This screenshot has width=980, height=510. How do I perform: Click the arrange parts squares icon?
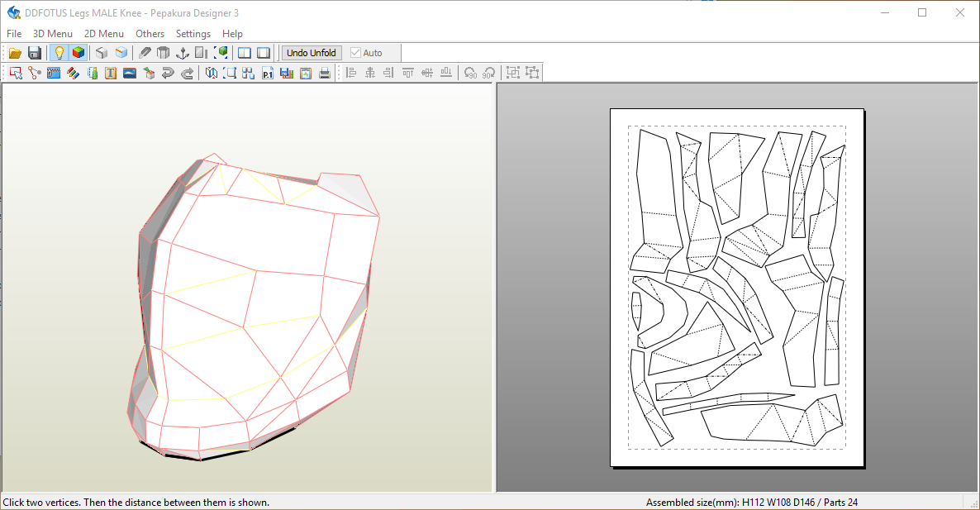[x=249, y=73]
